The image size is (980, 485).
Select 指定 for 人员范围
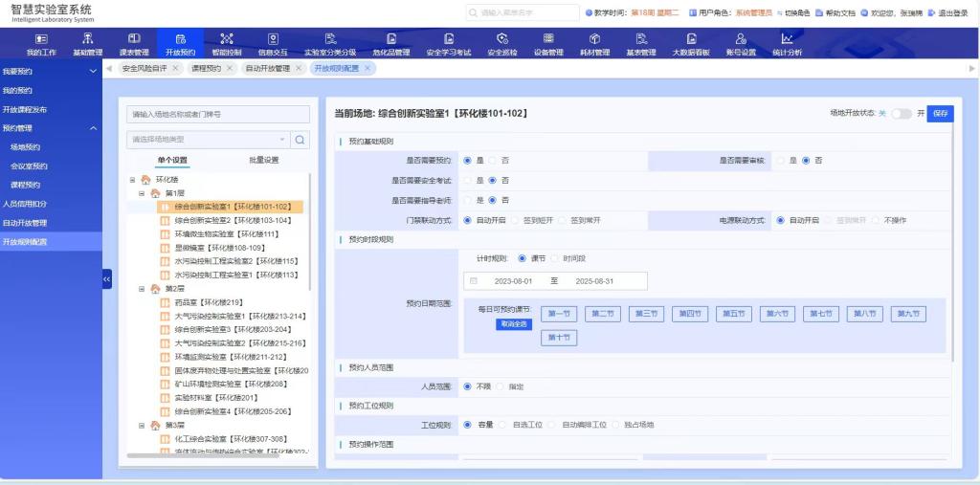tap(500, 386)
